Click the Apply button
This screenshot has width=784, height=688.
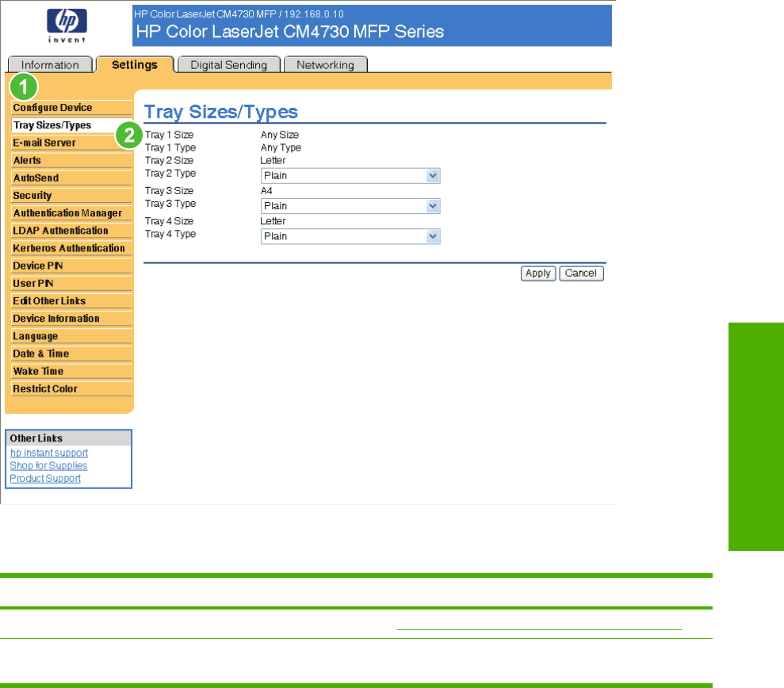pos(538,273)
